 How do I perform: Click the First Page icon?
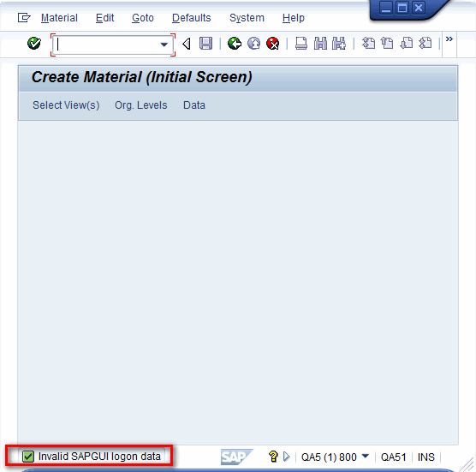click(368, 43)
